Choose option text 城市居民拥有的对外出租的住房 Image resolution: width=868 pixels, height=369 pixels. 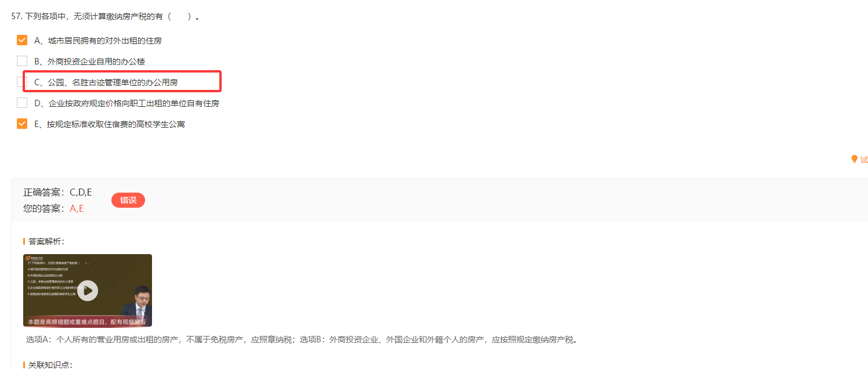click(105, 41)
